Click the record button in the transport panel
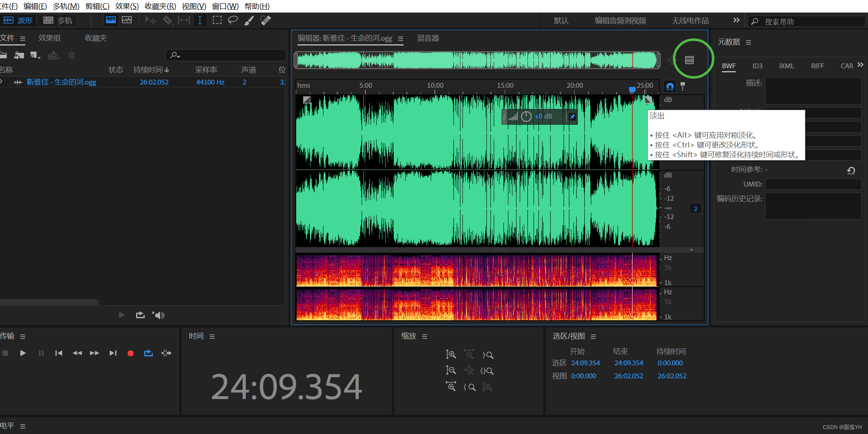The image size is (868, 434). click(x=130, y=353)
